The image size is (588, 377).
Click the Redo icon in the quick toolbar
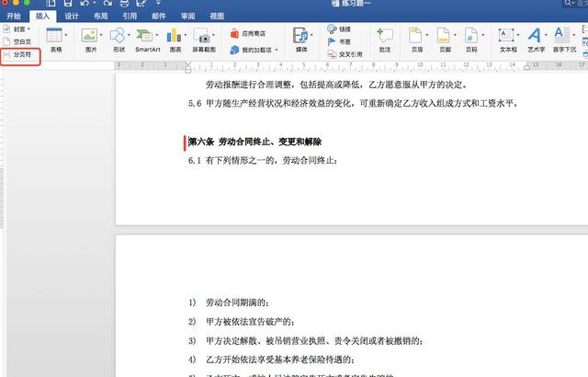pyautogui.click(x=108, y=3)
